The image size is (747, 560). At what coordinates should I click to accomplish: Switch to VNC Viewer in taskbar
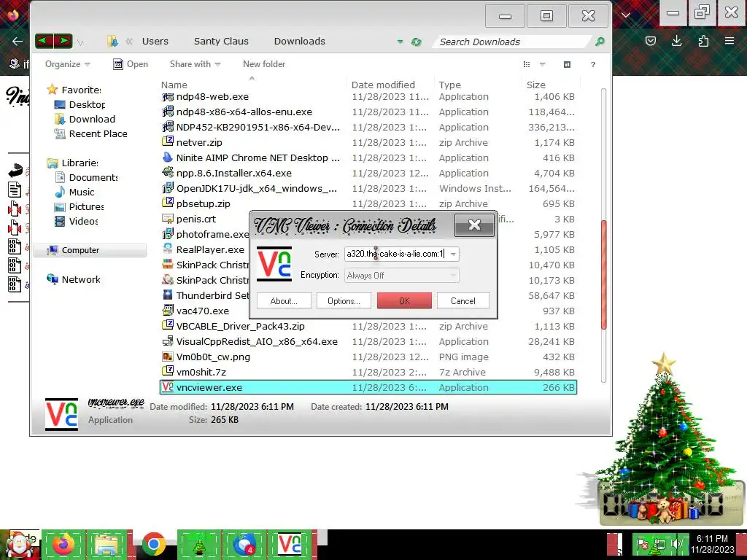pyautogui.click(x=290, y=544)
